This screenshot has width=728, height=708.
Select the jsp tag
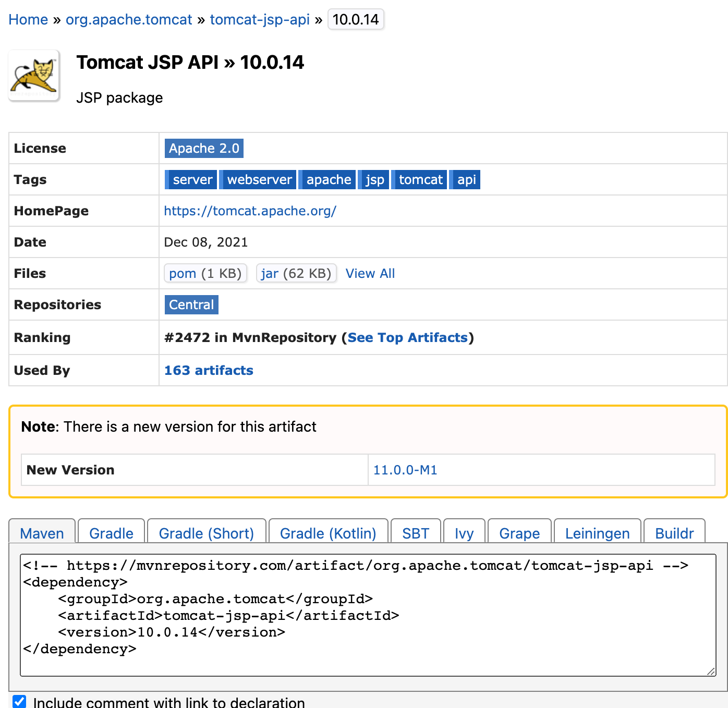[x=373, y=179]
